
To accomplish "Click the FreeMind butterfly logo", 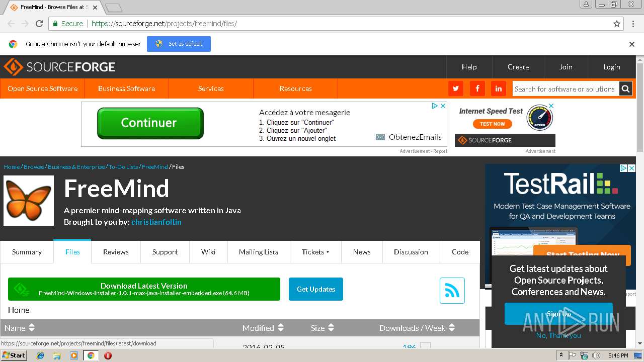I will click(x=29, y=201).
